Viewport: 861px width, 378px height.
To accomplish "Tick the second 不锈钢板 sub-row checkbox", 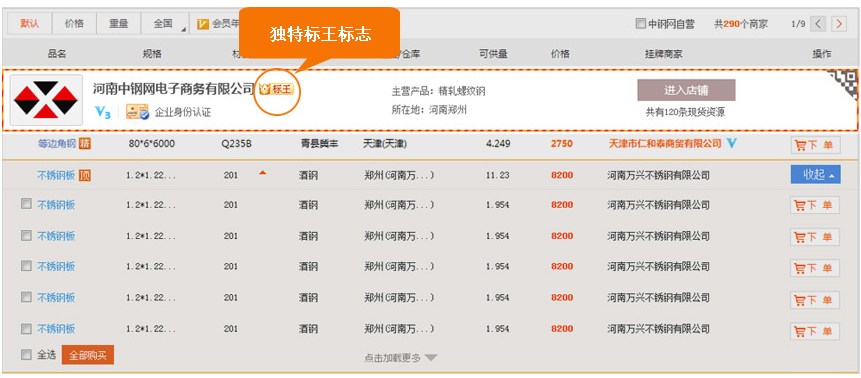I will pos(26,235).
